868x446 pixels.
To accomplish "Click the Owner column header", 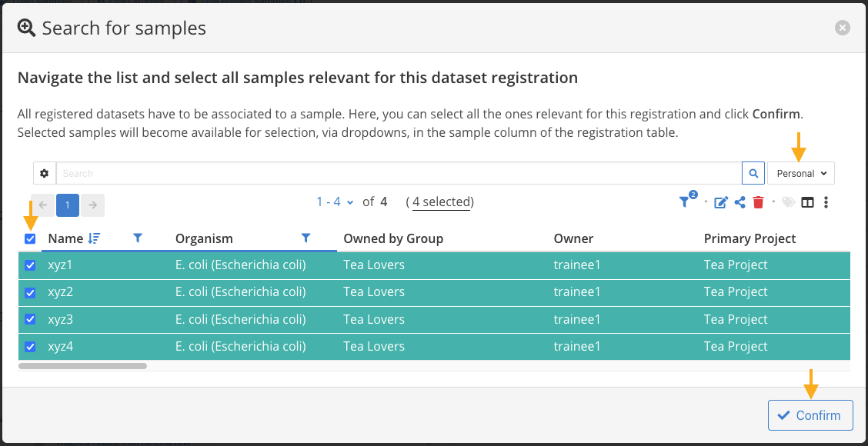I will pyautogui.click(x=573, y=238).
